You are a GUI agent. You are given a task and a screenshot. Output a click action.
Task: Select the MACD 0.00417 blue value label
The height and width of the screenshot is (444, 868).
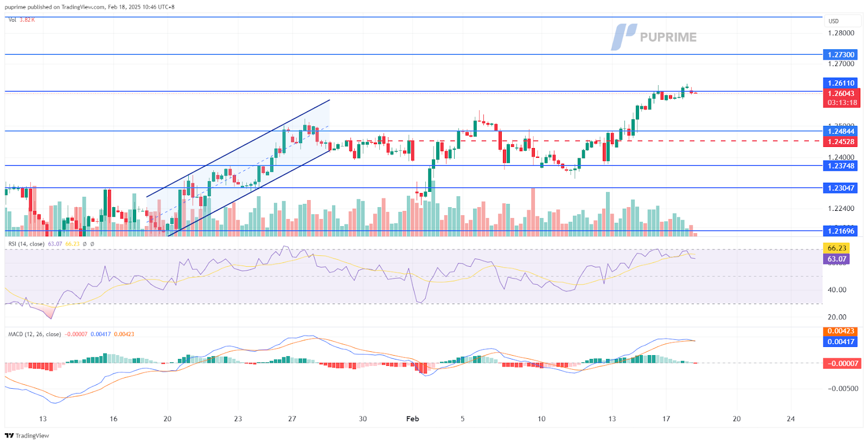(841, 342)
